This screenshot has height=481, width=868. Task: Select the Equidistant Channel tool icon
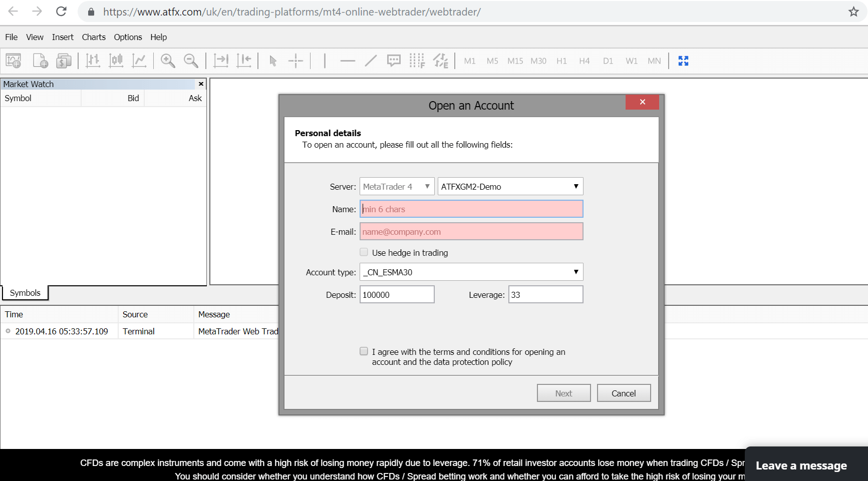click(441, 61)
